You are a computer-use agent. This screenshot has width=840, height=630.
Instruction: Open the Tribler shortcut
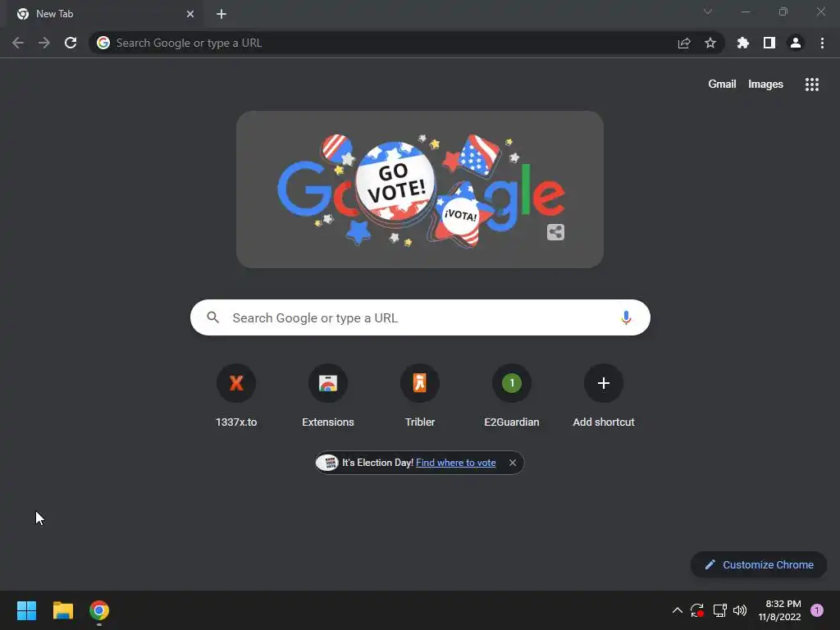(420, 396)
